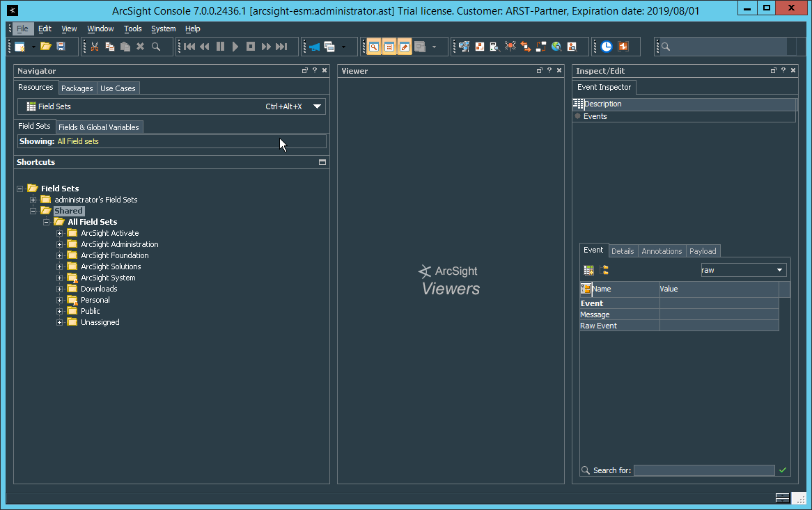The image size is (812, 510).
Task: Open the Annotations tab in Event Inspector
Action: click(662, 251)
